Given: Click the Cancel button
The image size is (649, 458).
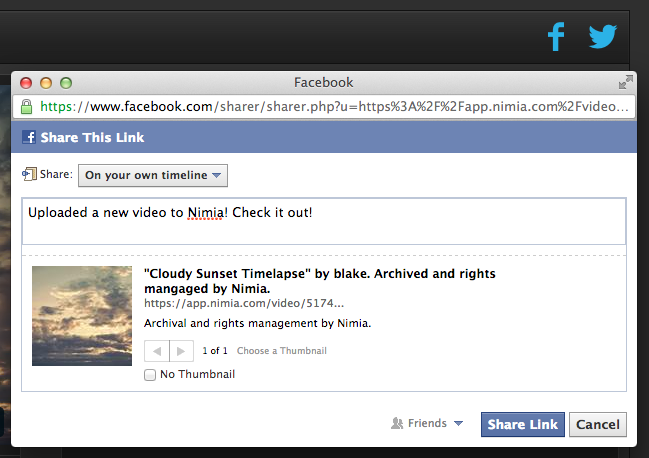Looking at the screenshot, I should click(598, 424).
